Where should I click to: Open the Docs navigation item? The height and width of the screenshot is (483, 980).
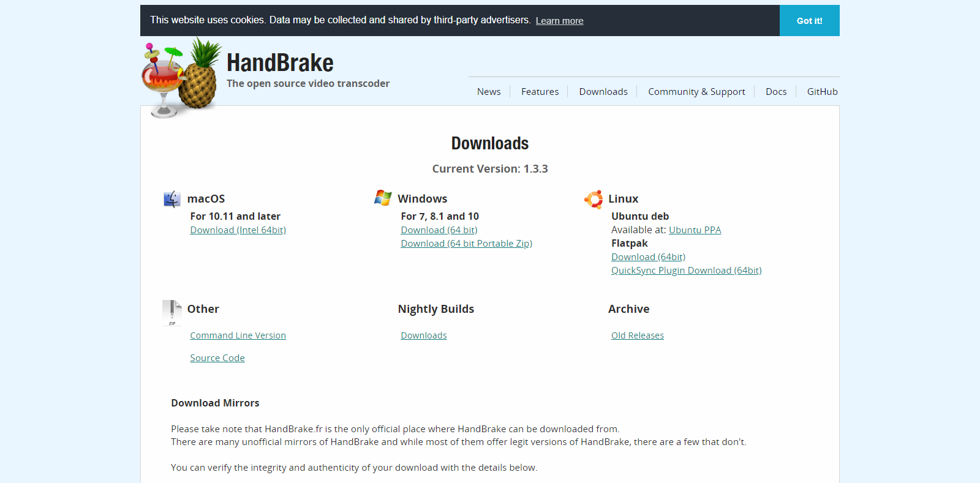tap(776, 91)
